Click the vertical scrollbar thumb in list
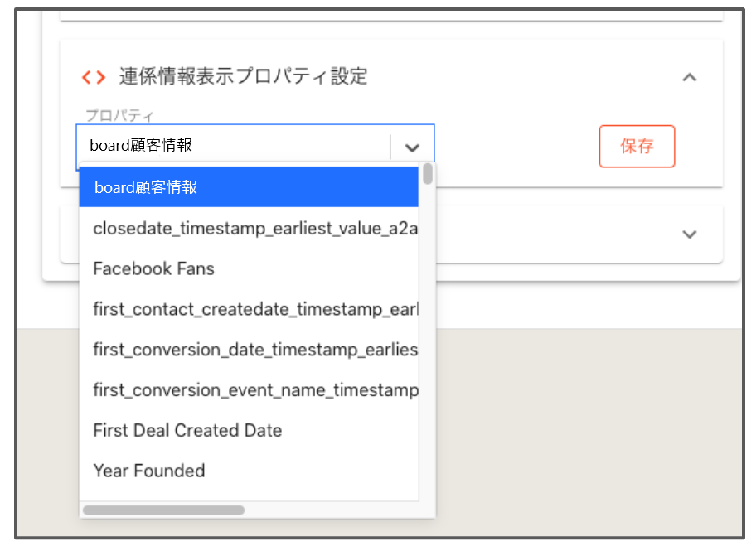The width and height of the screenshot is (756, 551). 428,174
